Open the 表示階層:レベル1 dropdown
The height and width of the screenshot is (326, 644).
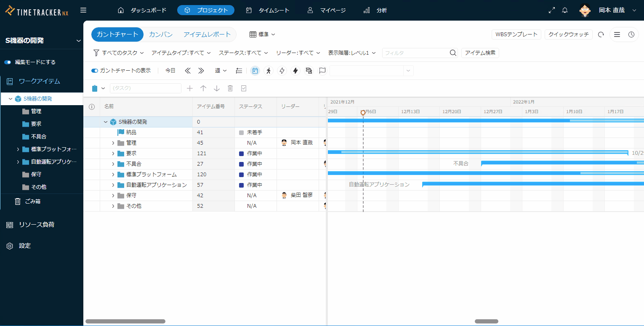(x=352, y=53)
